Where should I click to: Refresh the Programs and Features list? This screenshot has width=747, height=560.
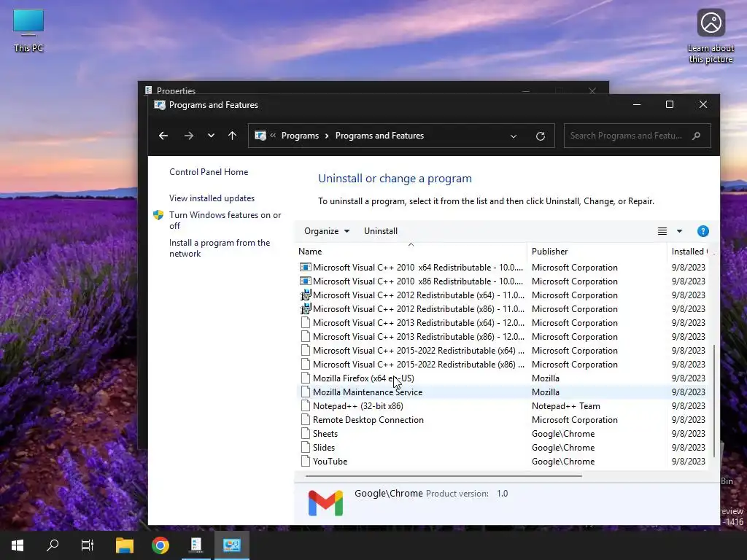click(x=541, y=136)
